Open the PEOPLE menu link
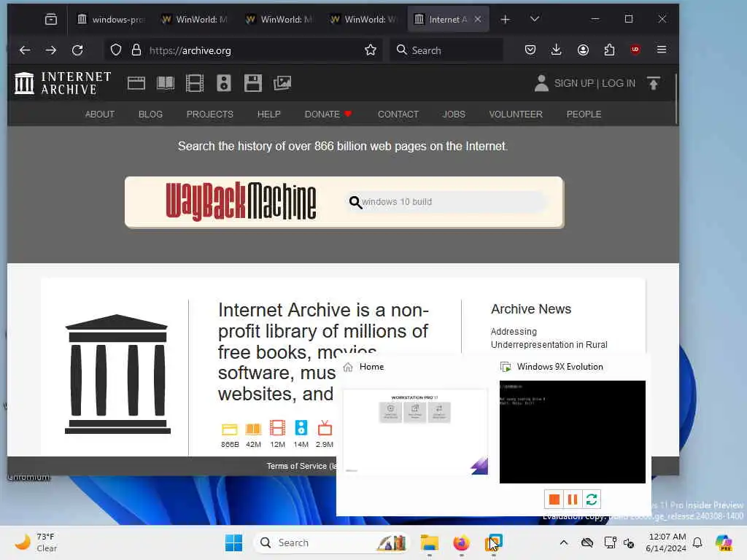The height and width of the screenshot is (560, 747). coord(584,114)
